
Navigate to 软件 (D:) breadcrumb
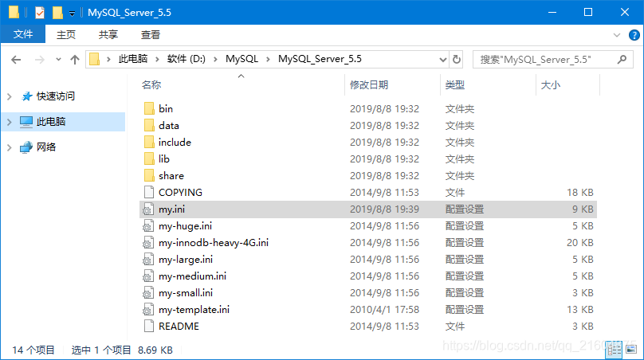[x=186, y=59]
